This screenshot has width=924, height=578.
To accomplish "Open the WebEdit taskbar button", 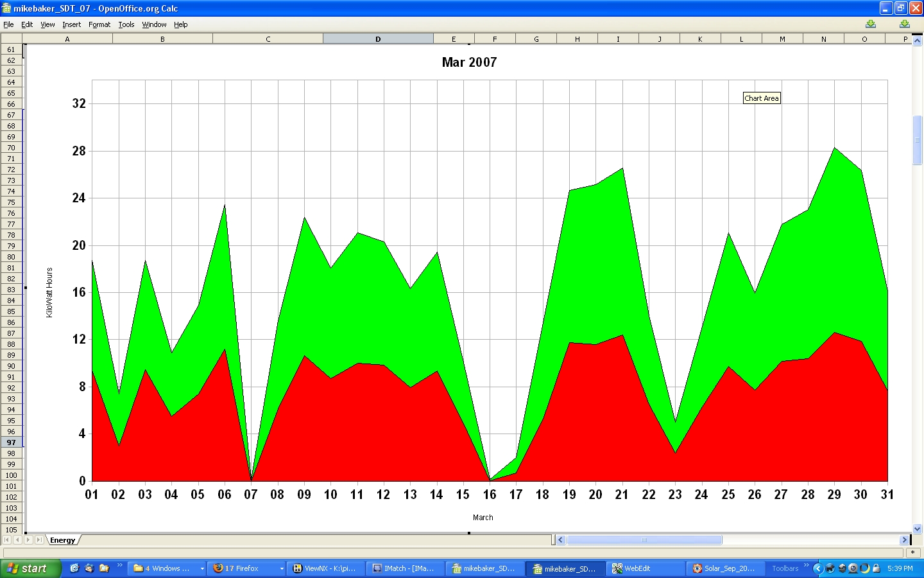I will [x=645, y=568].
